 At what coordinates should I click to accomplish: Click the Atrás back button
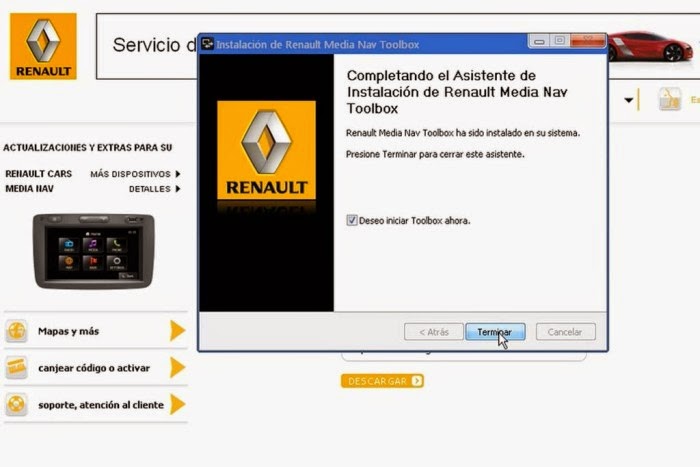tap(433, 332)
